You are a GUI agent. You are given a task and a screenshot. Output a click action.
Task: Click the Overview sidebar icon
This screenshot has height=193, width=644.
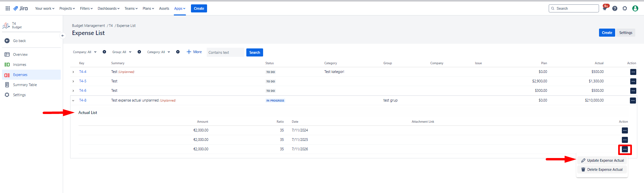point(7,54)
